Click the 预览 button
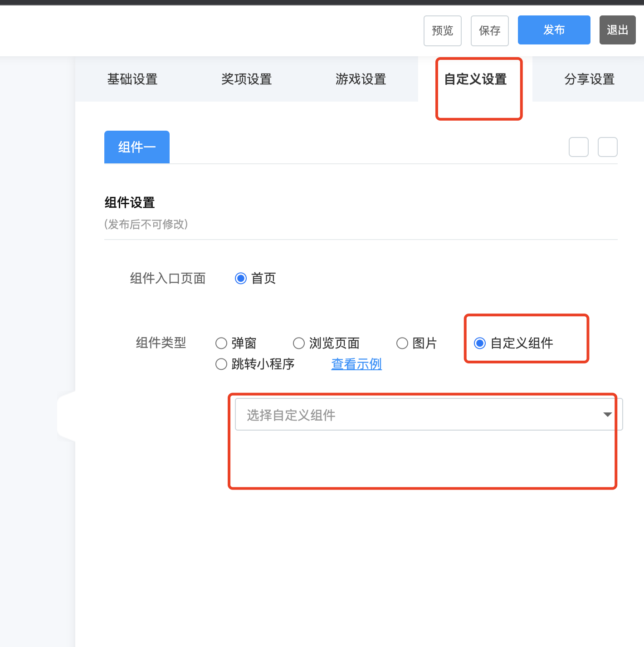The width and height of the screenshot is (644, 647). (x=442, y=31)
